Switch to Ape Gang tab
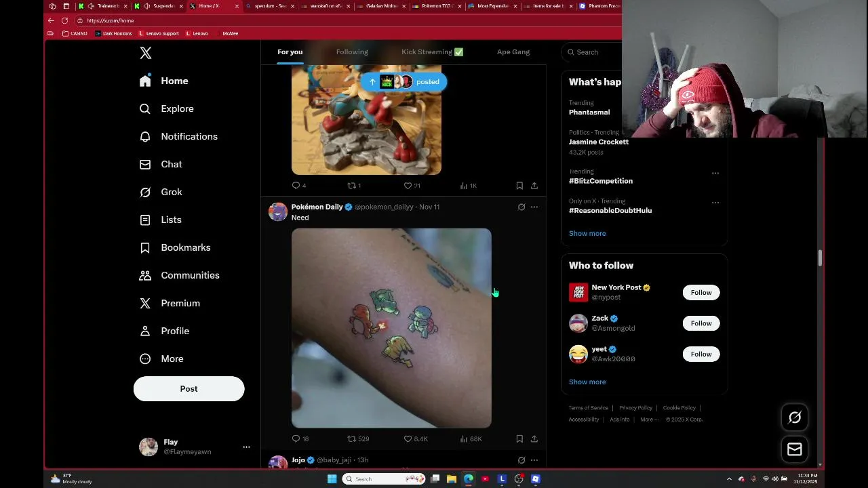The width and height of the screenshot is (868, 488). pyautogui.click(x=513, y=52)
